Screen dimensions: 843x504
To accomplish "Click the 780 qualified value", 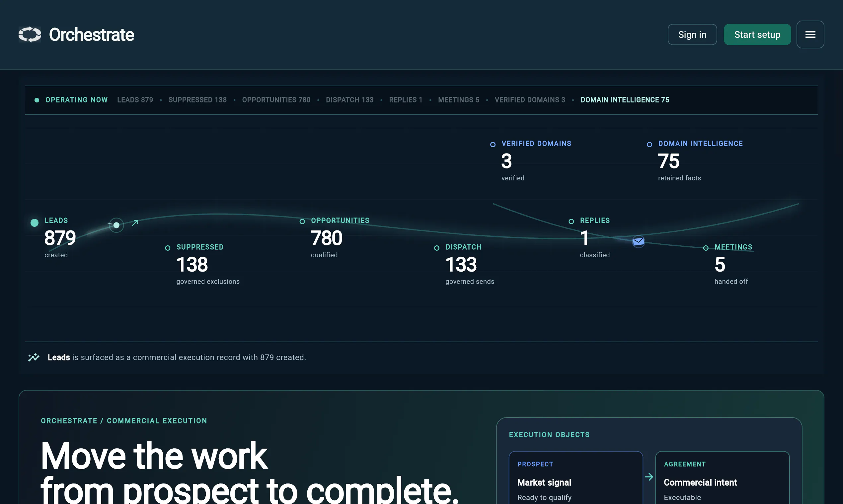I will point(326,238).
